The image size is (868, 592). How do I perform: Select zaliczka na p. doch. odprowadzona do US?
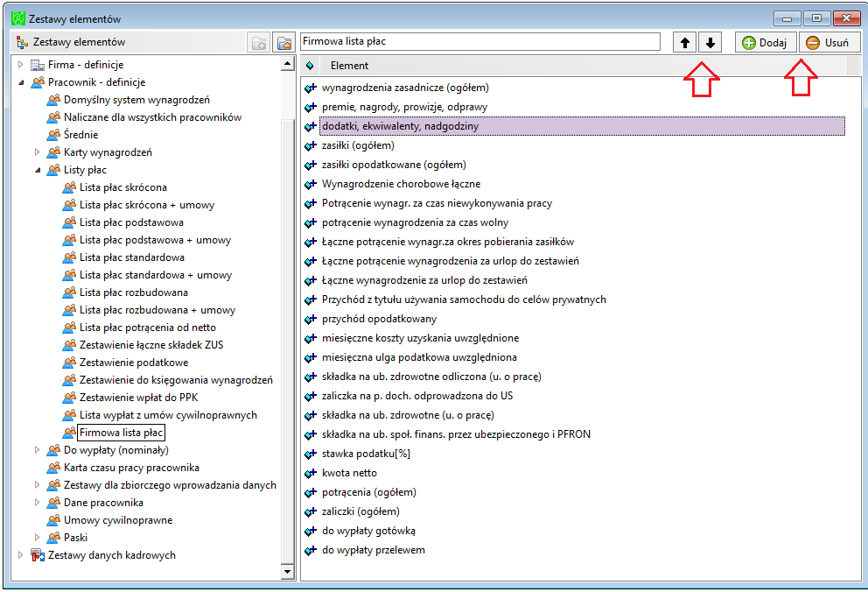(417, 397)
